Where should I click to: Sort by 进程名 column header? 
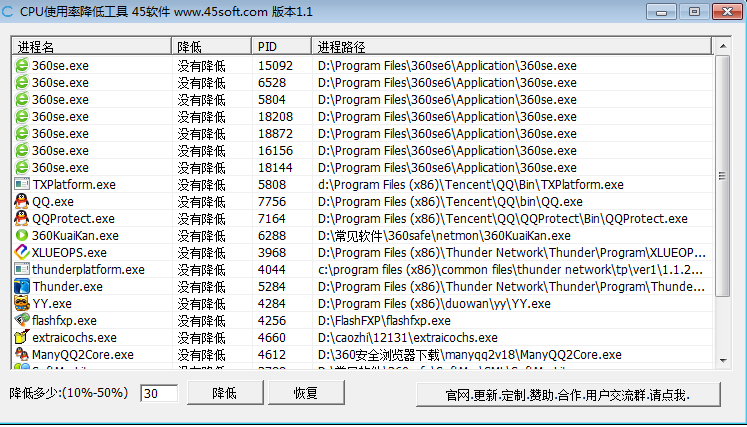click(91, 47)
